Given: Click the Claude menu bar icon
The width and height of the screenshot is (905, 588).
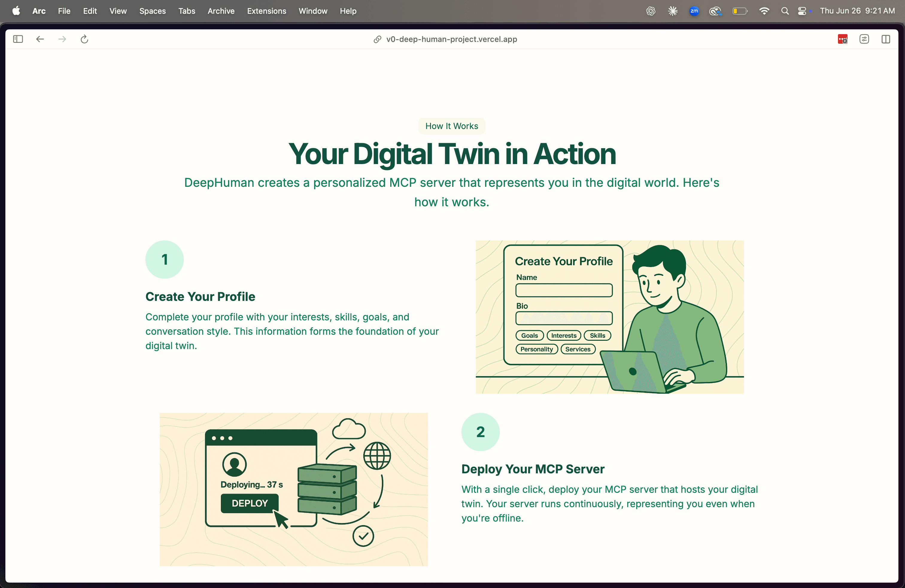Looking at the screenshot, I should coord(672,11).
